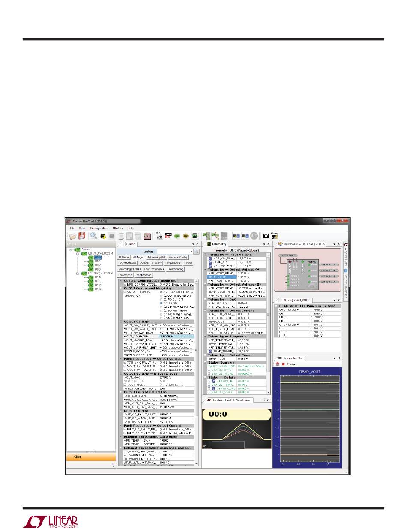Click the magnifying glass toolbar icon
Screen dimensions: 407x532
tap(93, 236)
